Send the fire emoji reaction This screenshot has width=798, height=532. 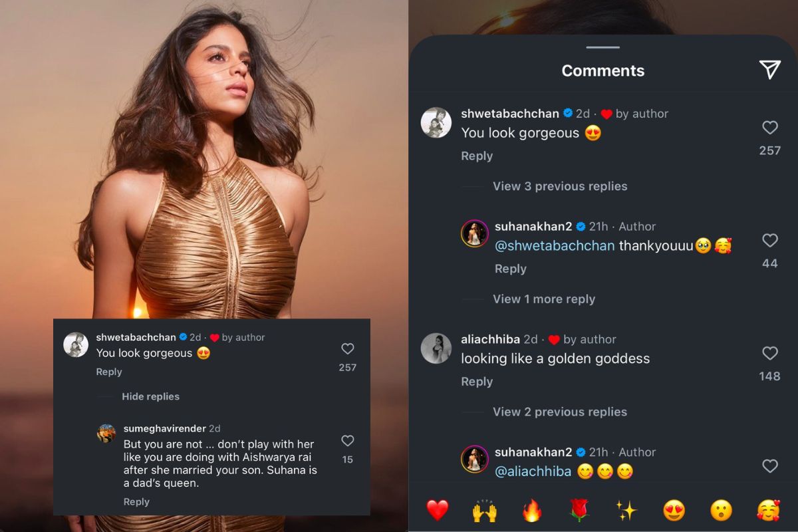click(532, 510)
